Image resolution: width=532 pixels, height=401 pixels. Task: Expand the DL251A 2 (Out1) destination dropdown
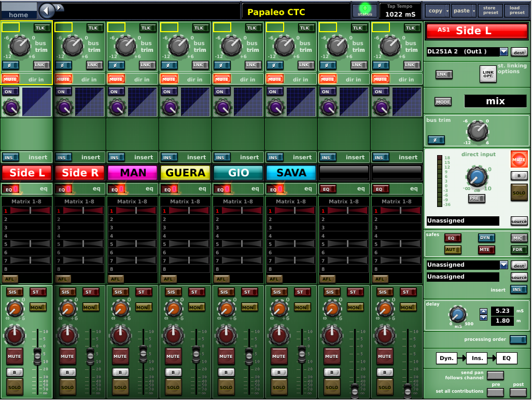(503, 52)
